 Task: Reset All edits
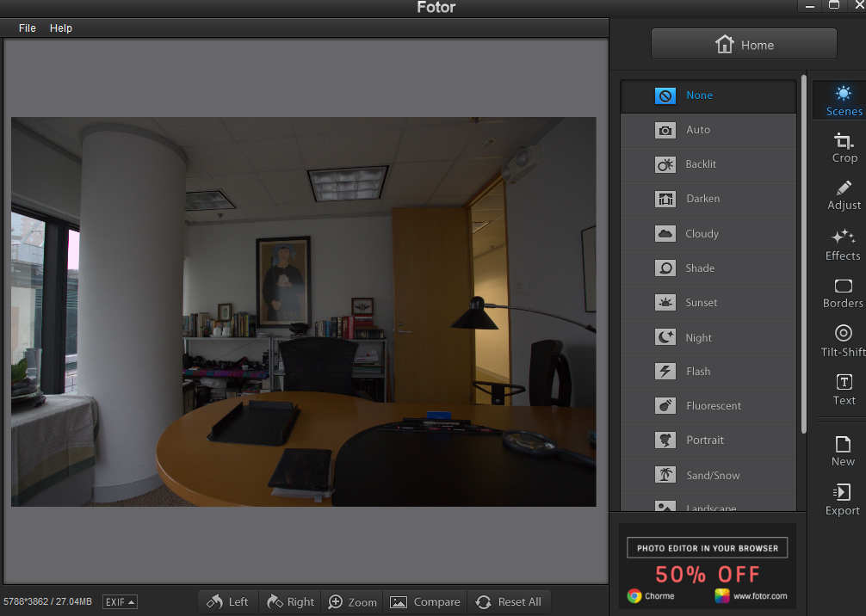pos(509,601)
